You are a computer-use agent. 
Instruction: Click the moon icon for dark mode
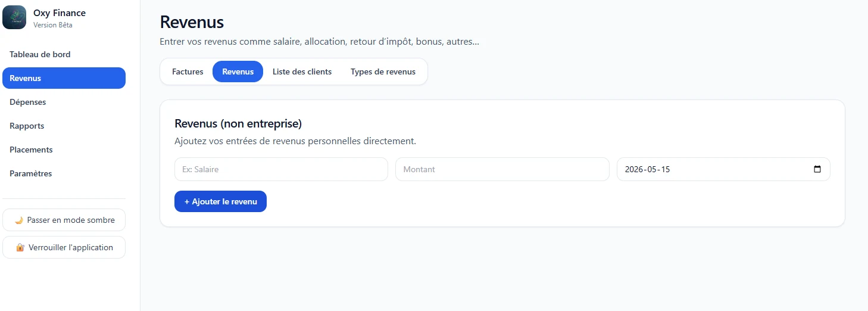coord(18,220)
